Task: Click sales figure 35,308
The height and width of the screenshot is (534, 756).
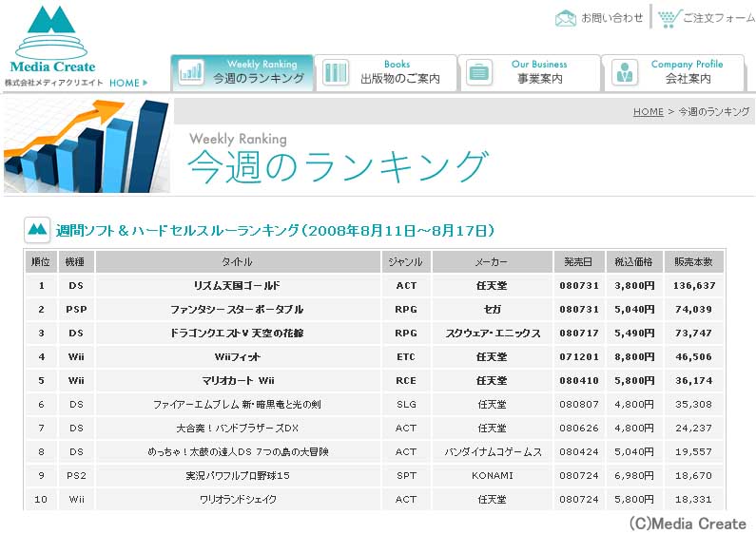Action: (694, 405)
